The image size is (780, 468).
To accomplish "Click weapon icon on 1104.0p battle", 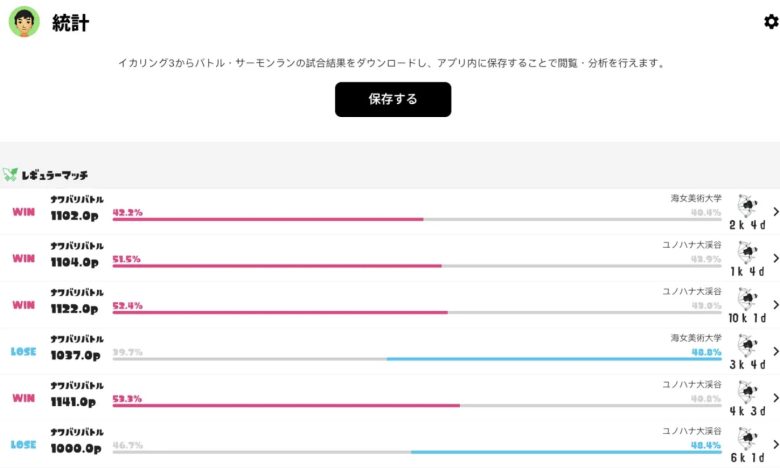I will (746, 252).
